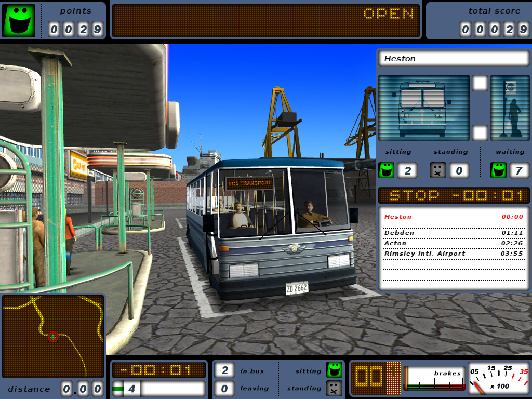The width and height of the screenshot is (532, 399).
Task: Click the green waiting passengers smiley
Action: [498, 170]
